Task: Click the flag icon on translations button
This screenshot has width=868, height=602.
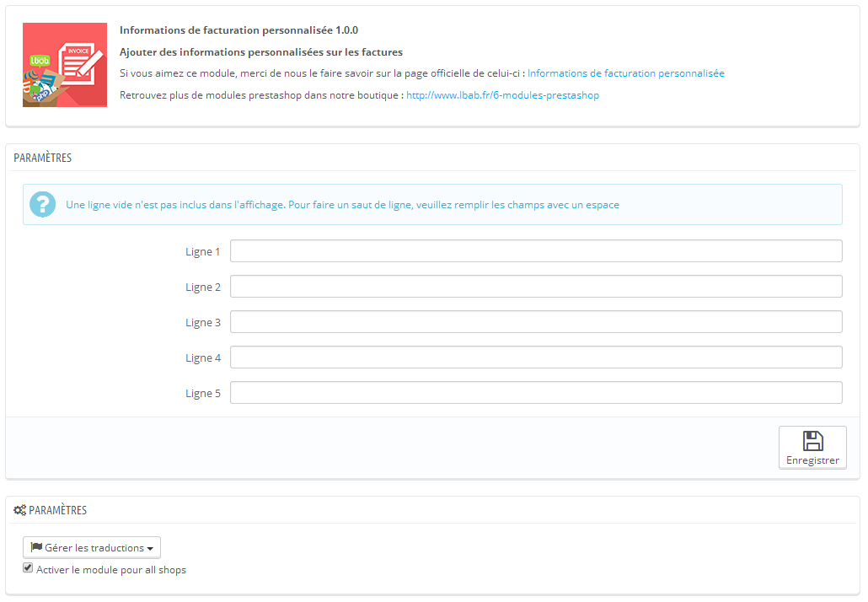Action: [36, 547]
